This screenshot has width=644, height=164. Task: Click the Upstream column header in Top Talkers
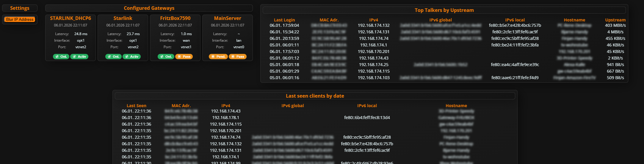point(615,20)
